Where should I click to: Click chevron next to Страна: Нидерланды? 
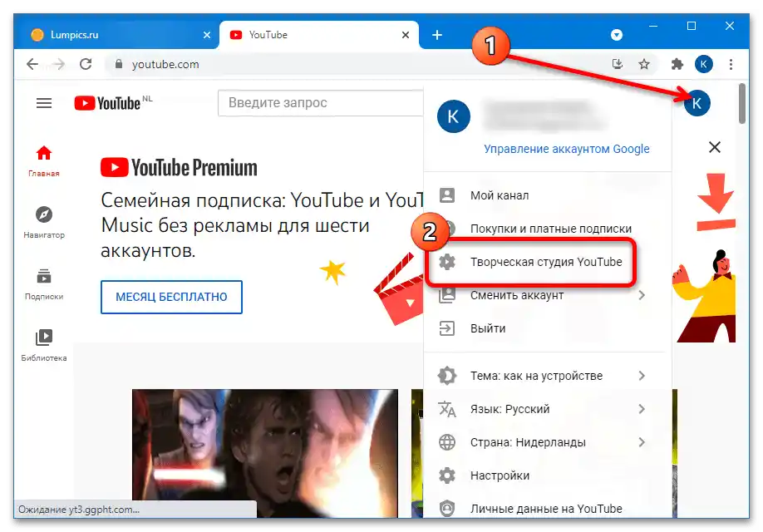642,442
